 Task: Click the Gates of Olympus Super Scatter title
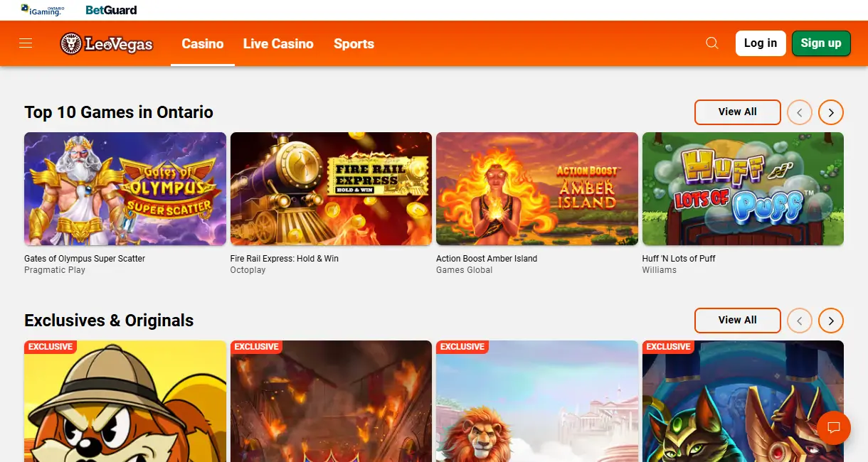pos(85,259)
